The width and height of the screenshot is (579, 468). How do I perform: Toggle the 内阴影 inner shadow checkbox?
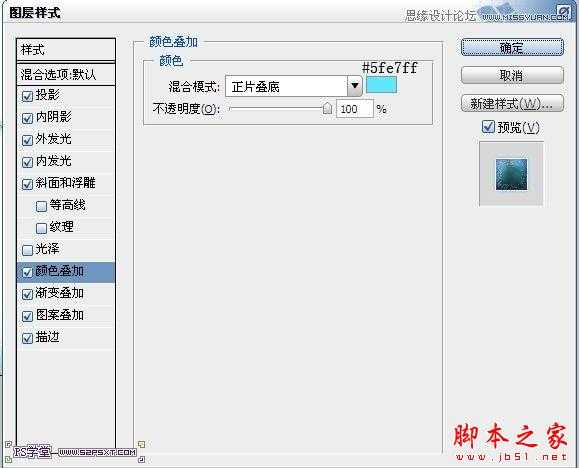[x=27, y=118]
